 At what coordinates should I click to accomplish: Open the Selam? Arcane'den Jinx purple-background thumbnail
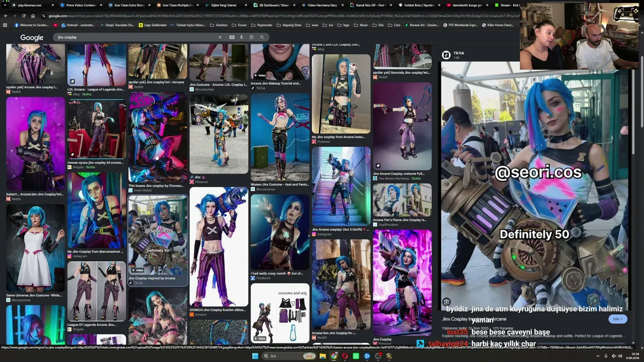(35, 144)
